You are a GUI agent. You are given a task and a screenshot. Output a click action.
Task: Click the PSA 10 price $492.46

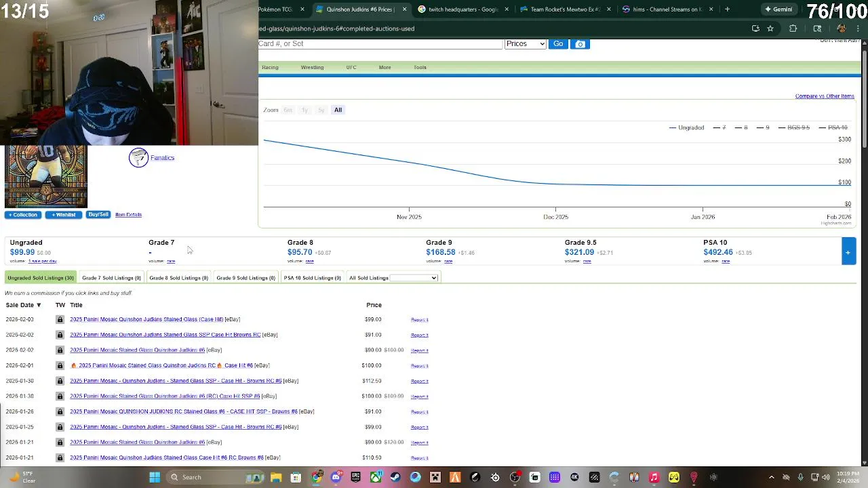(718, 252)
